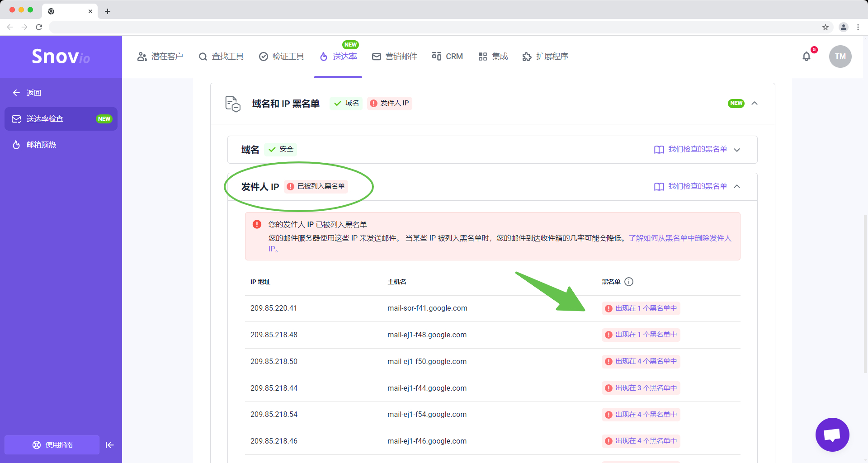
Task: Close the current browser tab
Action: click(90, 11)
